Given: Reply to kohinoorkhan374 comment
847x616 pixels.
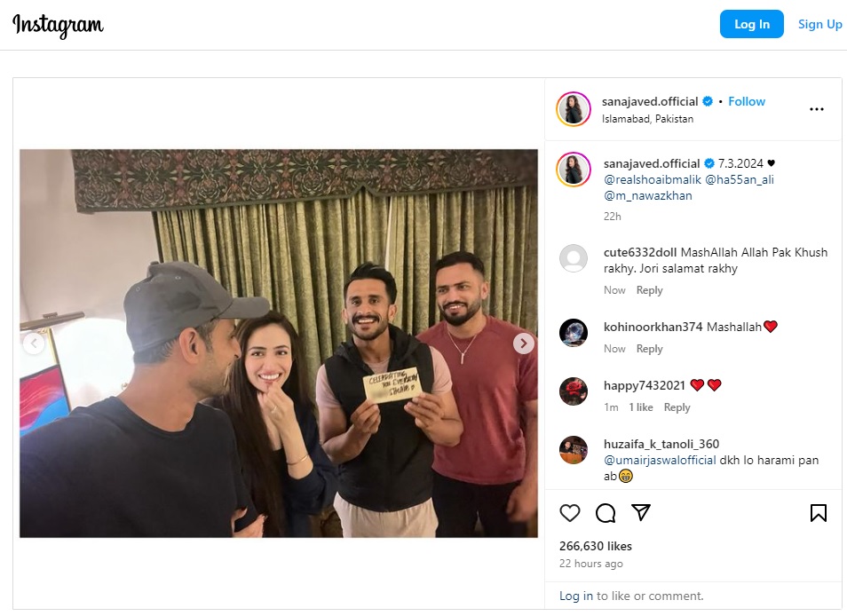Looking at the screenshot, I should point(649,349).
